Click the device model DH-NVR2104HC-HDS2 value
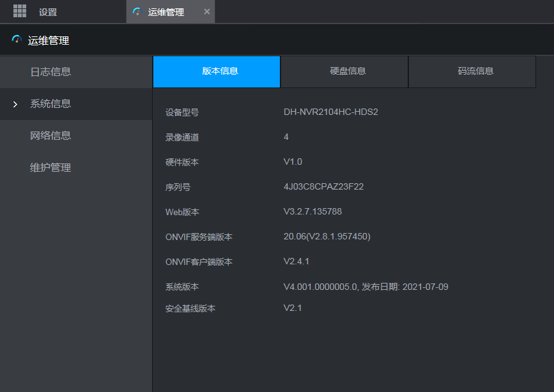The height and width of the screenshot is (392, 554). click(331, 112)
